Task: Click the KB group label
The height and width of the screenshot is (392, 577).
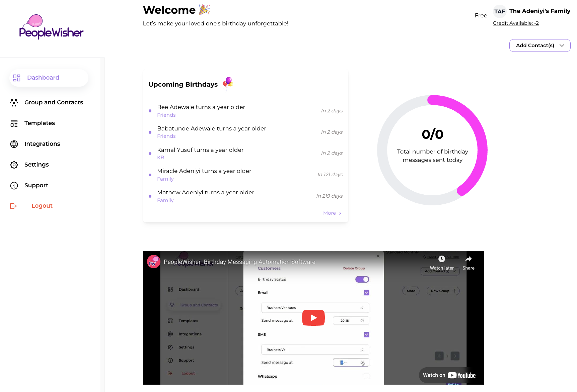Action: pos(161,158)
